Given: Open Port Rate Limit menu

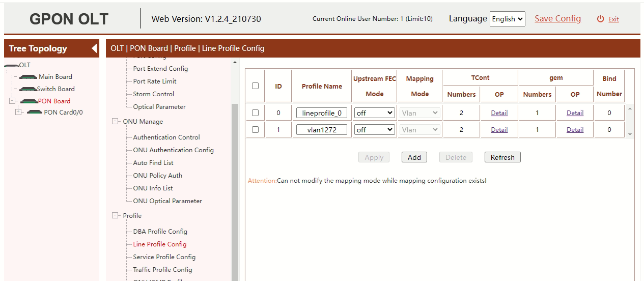Looking at the screenshot, I should click(x=155, y=81).
